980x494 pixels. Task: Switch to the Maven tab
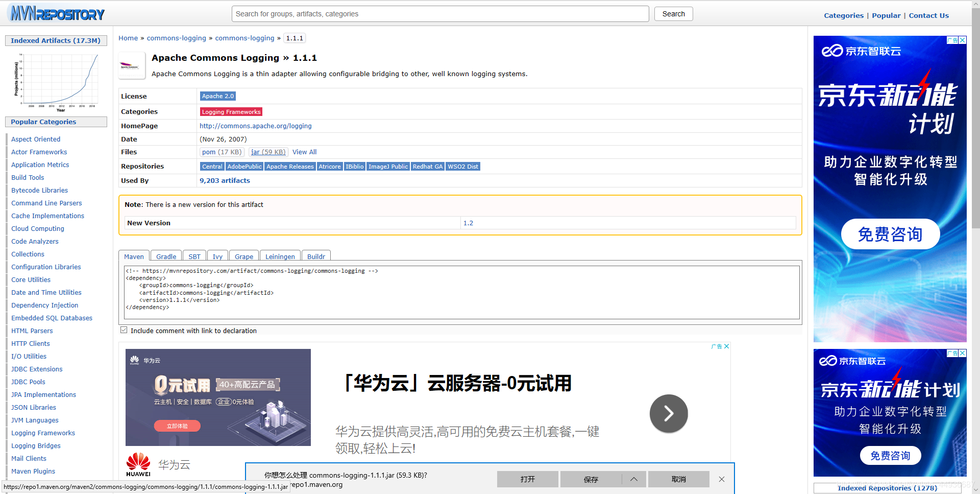pos(134,256)
